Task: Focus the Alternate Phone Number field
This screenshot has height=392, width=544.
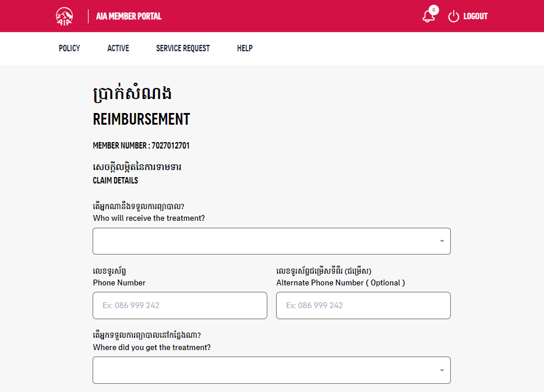Action: pyautogui.click(x=363, y=305)
